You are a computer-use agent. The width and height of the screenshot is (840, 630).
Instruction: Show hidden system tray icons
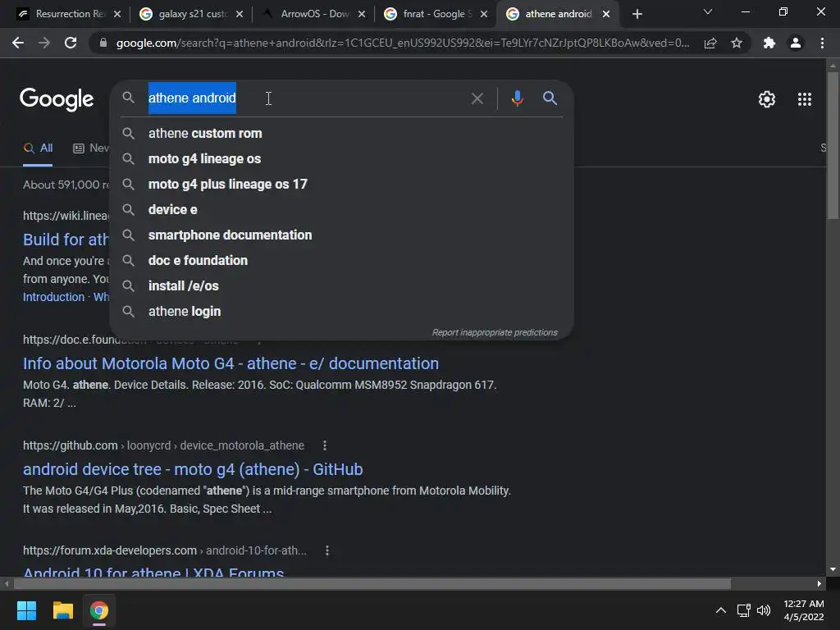[x=721, y=610]
